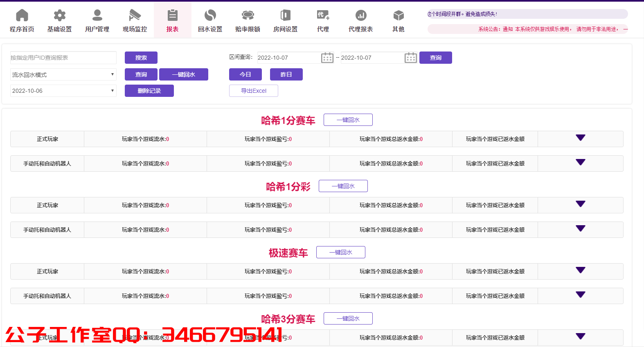Open the 流水回水模式 dropdown
Viewport: 644px width, 347px height.
(63, 74)
